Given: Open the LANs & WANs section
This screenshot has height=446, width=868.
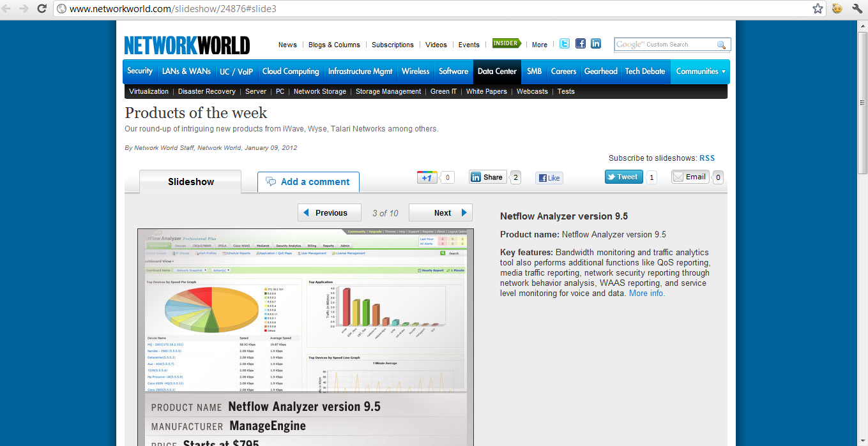Looking at the screenshot, I should click(187, 71).
